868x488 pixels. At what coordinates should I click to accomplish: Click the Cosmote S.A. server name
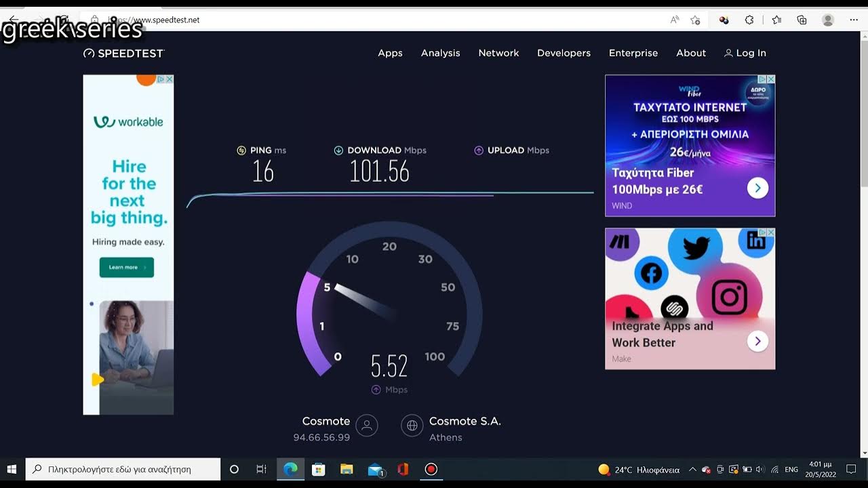465,421
